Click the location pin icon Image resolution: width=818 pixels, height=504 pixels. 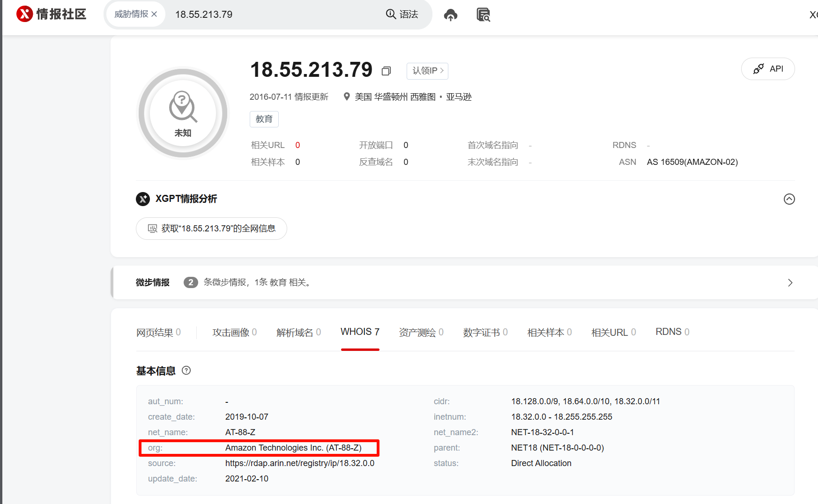tap(347, 96)
